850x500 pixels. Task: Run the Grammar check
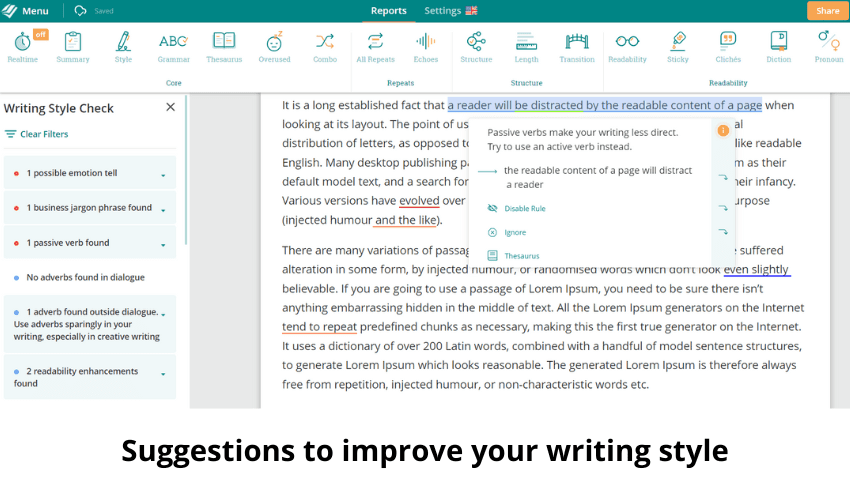coord(173,47)
